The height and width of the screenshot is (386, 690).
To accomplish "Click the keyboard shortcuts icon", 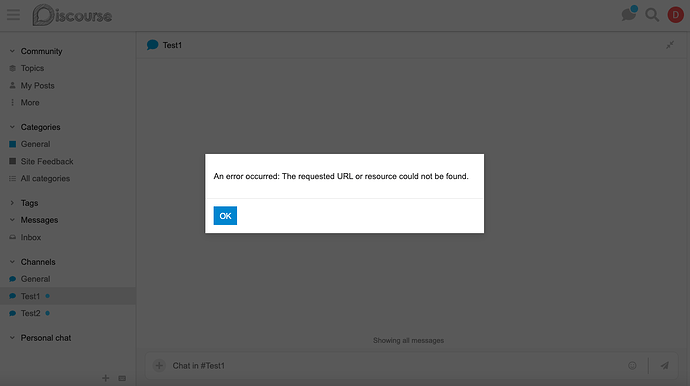I will 122,379.
